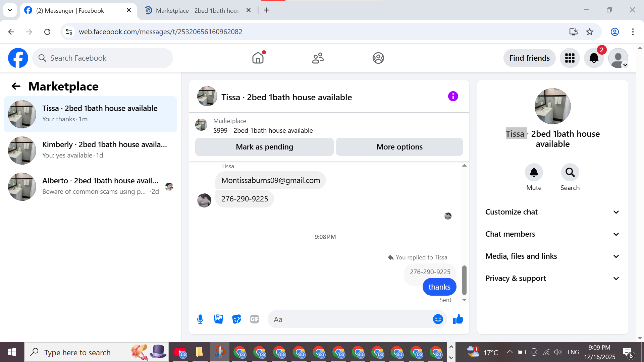Image resolution: width=644 pixels, height=362 pixels.
Task: Open the Windows Start menu
Action: tap(12, 352)
